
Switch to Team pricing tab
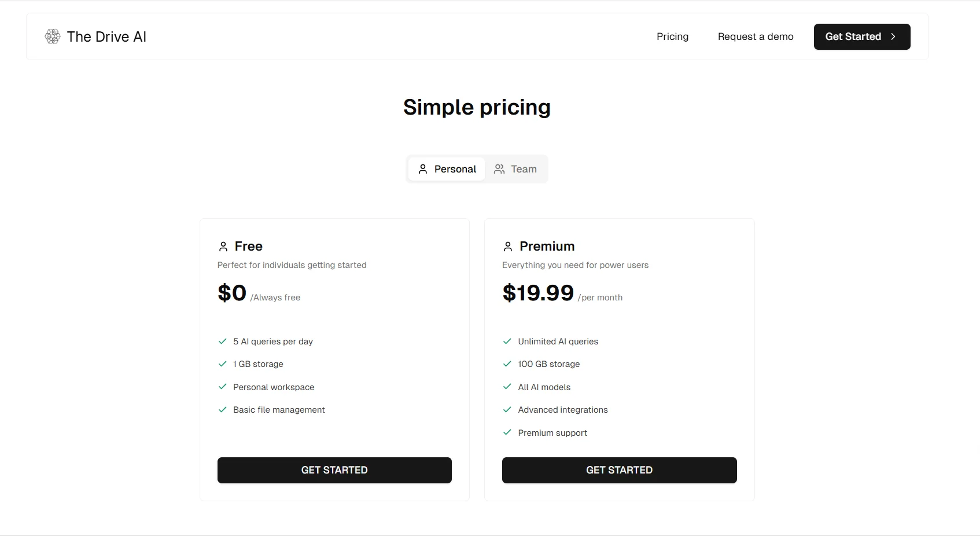pyautogui.click(x=516, y=169)
